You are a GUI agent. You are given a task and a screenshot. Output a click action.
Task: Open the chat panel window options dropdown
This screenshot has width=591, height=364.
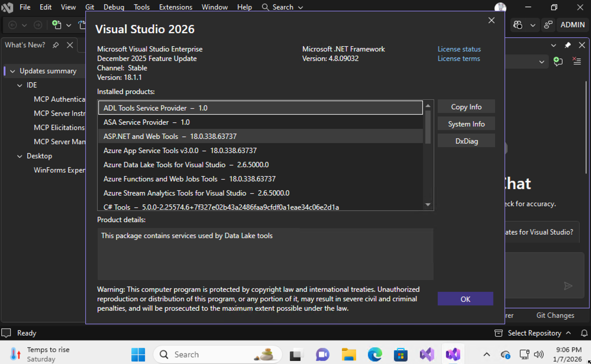click(553, 45)
